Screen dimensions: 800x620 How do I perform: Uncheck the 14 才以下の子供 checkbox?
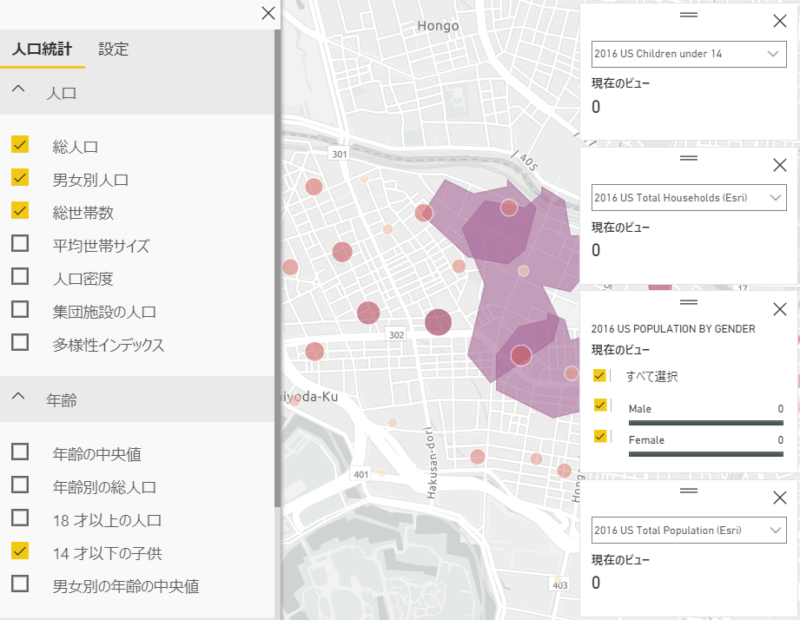(20, 551)
